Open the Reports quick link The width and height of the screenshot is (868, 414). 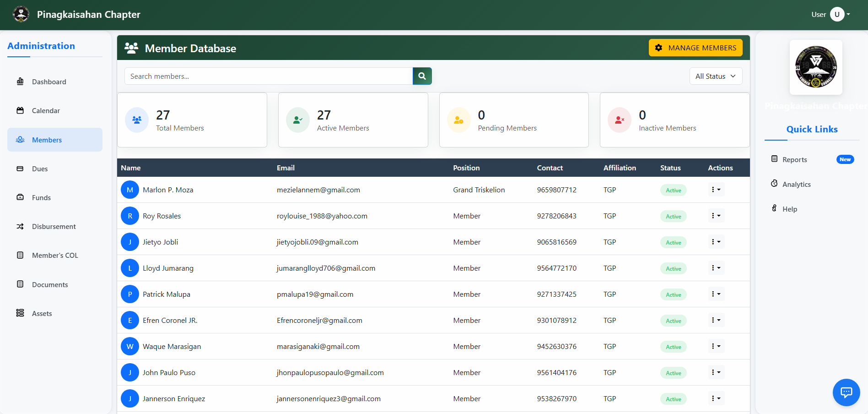click(794, 160)
